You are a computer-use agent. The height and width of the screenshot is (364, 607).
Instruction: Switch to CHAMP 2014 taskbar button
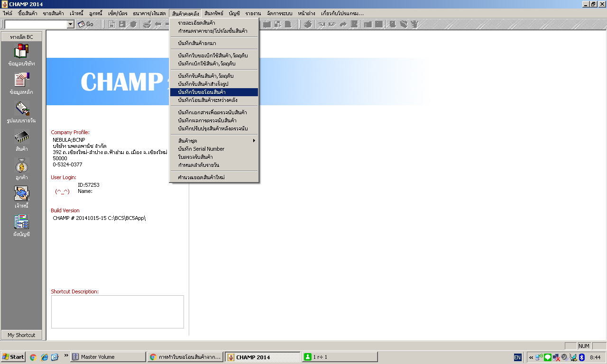[x=263, y=357]
